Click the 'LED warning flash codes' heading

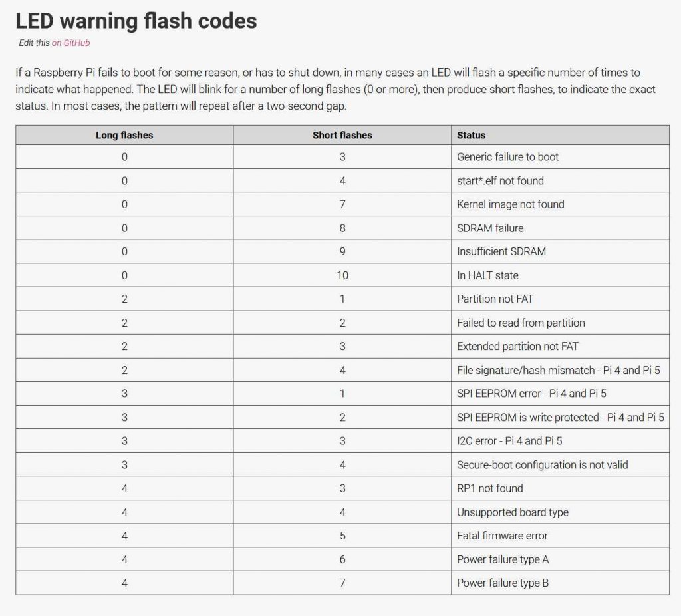[x=136, y=21]
